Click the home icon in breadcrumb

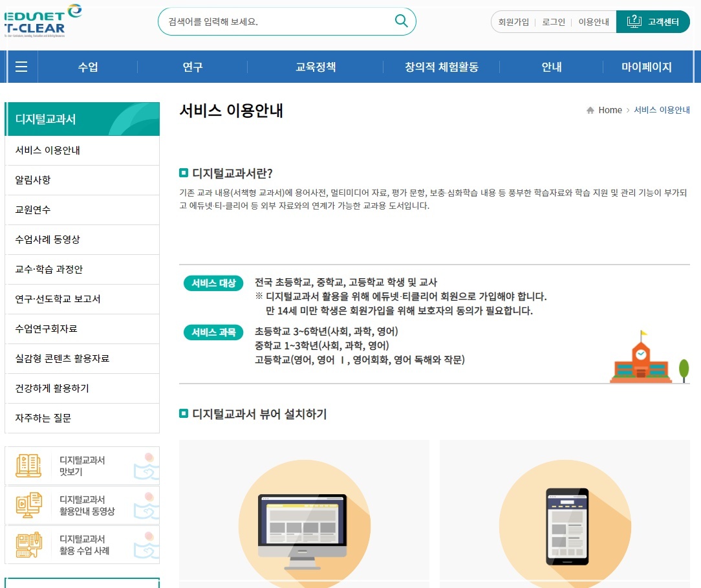(x=590, y=110)
